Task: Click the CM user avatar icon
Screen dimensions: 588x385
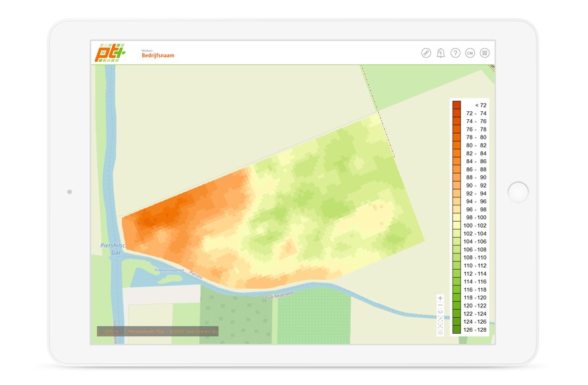Action: pyautogui.click(x=470, y=53)
